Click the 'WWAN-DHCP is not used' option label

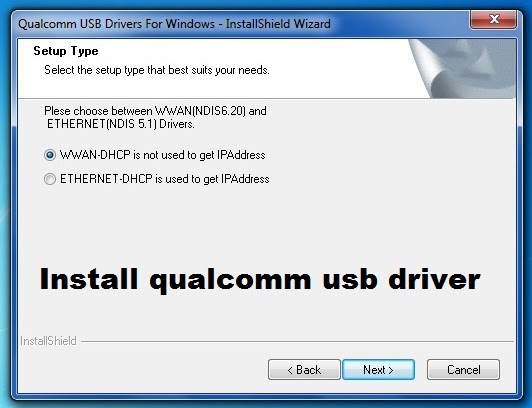point(163,155)
